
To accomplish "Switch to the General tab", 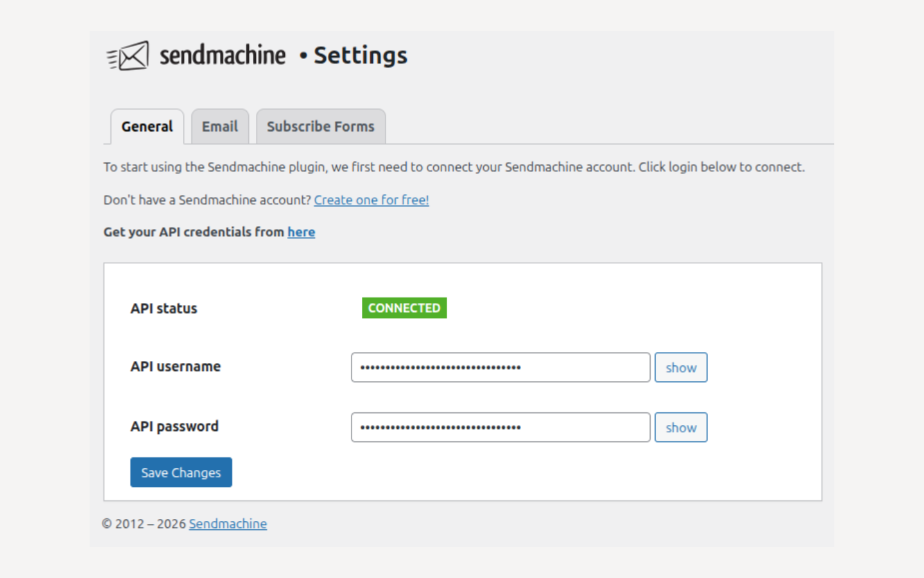I will coord(147,127).
